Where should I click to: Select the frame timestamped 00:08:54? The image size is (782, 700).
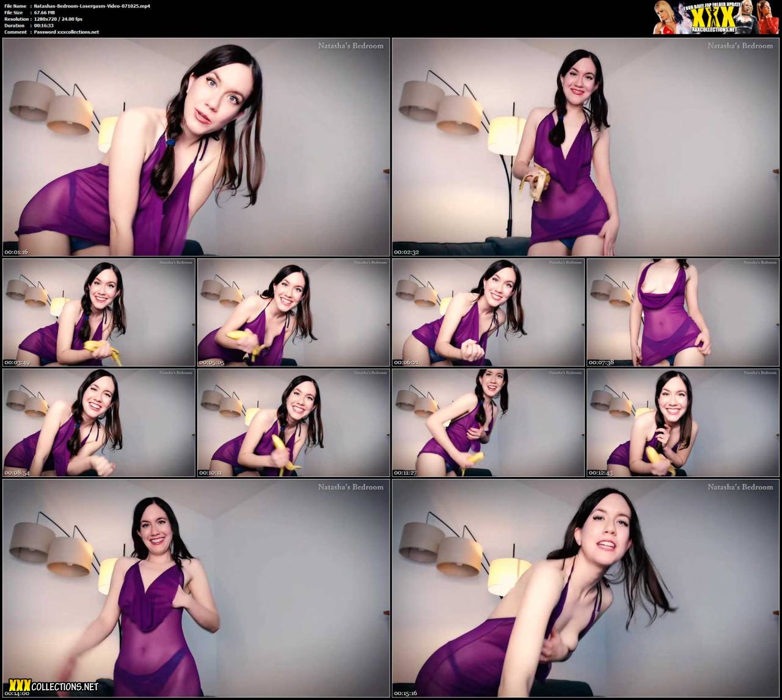(x=98, y=423)
